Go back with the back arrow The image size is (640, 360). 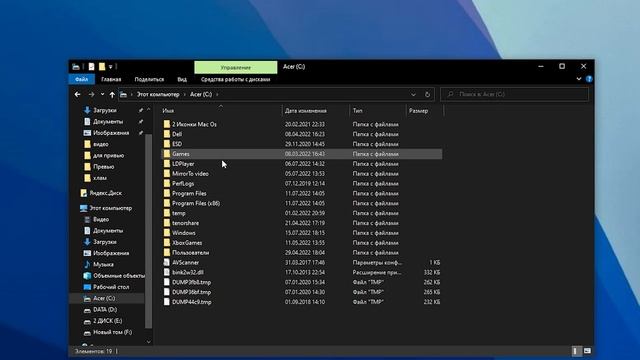(x=78, y=94)
